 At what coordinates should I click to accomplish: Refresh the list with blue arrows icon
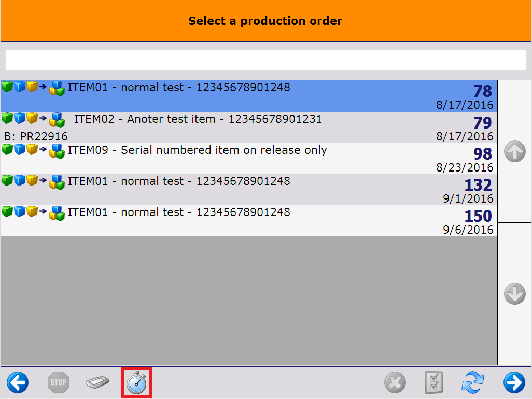coord(473,383)
